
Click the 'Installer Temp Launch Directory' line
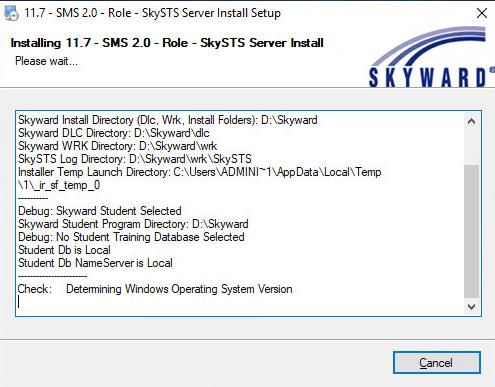[200, 172]
